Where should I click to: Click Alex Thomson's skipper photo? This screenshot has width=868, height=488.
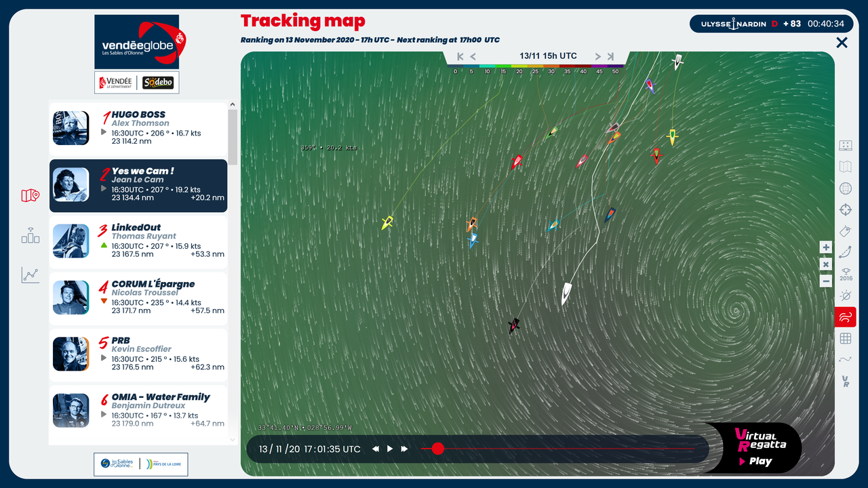click(71, 128)
